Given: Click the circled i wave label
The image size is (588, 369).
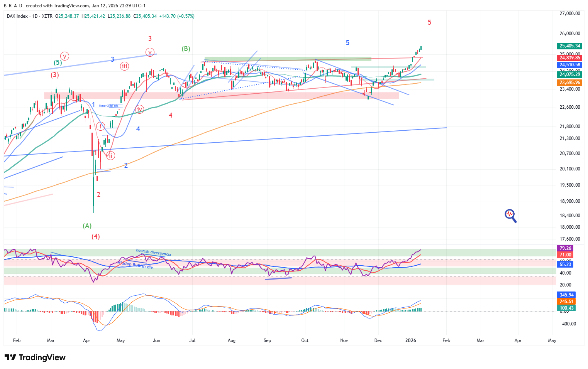Looking at the screenshot, I should [100, 126].
